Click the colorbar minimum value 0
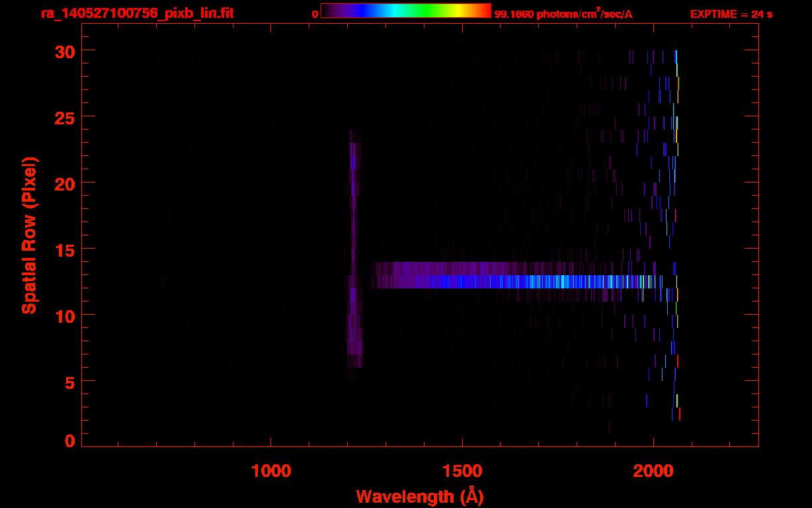Image resolution: width=812 pixels, height=508 pixels. point(315,15)
